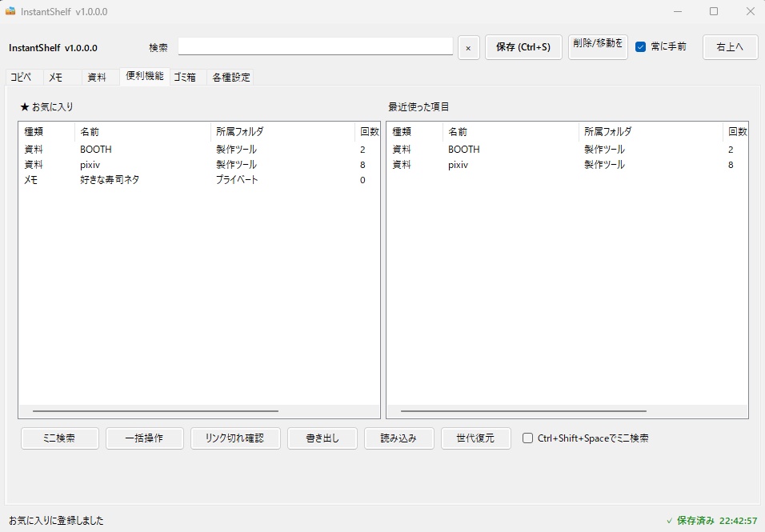The width and height of the screenshot is (765, 532).
Task: Click the リンク切れ確認 button
Action: (235, 438)
